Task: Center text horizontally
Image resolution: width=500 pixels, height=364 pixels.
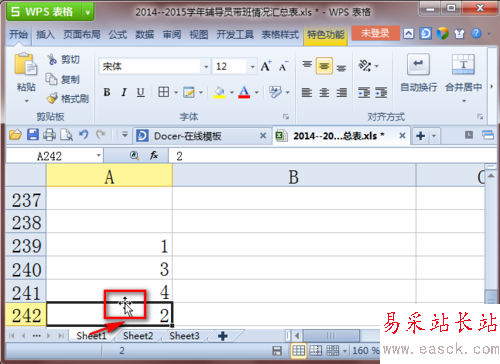Action: pos(324,92)
